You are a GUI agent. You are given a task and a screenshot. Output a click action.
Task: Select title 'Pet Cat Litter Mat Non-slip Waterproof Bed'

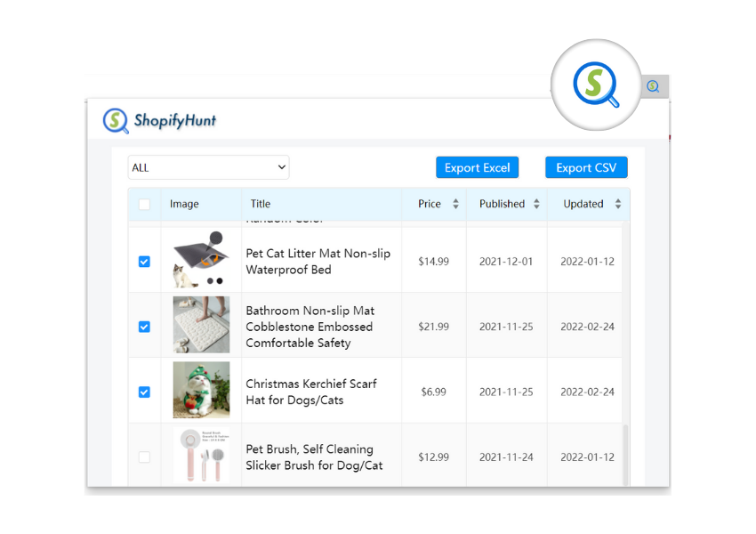click(x=318, y=262)
